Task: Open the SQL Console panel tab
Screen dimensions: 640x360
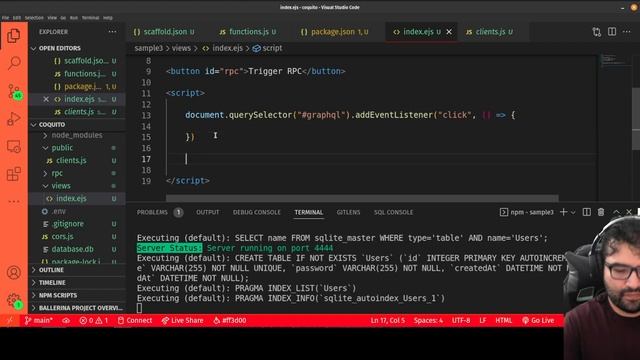Action: [x=393, y=212]
